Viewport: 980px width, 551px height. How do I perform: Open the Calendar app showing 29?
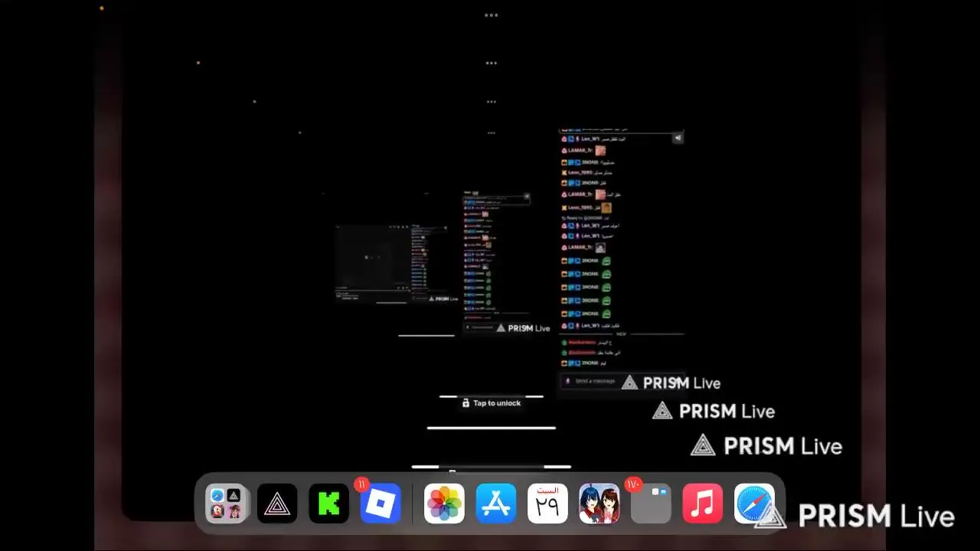pos(547,504)
